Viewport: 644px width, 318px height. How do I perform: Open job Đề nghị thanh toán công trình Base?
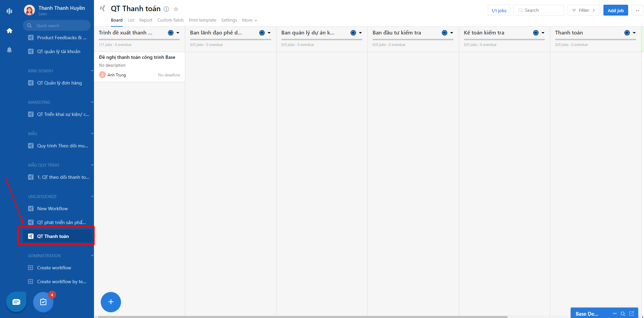(137, 57)
